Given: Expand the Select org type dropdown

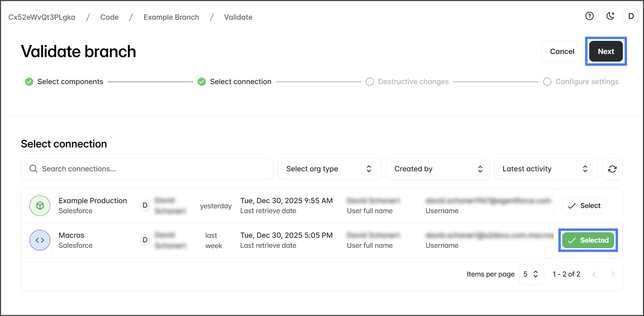Looking at the screenshot, I should (x=329, y=169).
